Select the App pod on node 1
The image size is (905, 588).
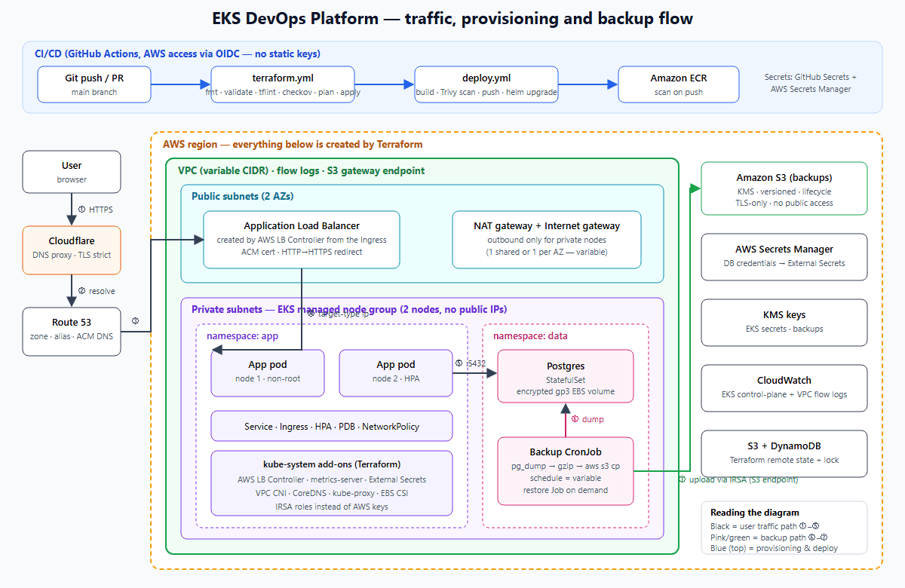tap(268, 372)
